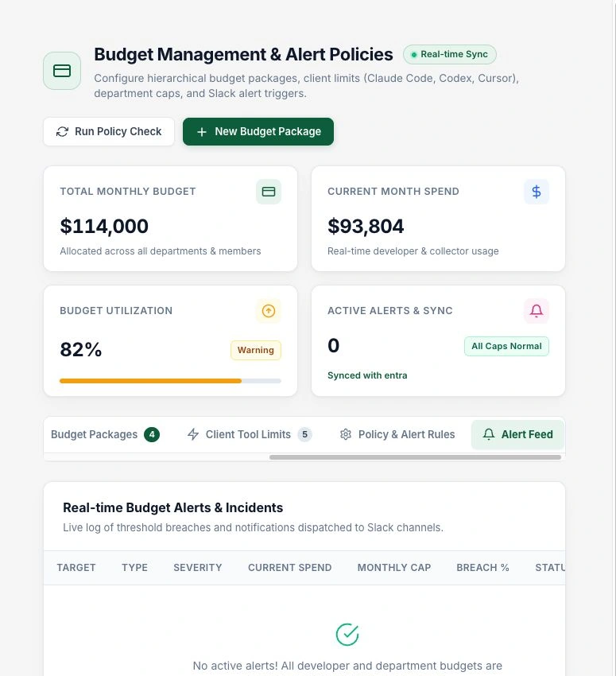The width and height of the screenshot is (616, 676).
Task: Click the bell icon on Alert Feed tab
Action: pyautogui.click(x=489, y=434)
